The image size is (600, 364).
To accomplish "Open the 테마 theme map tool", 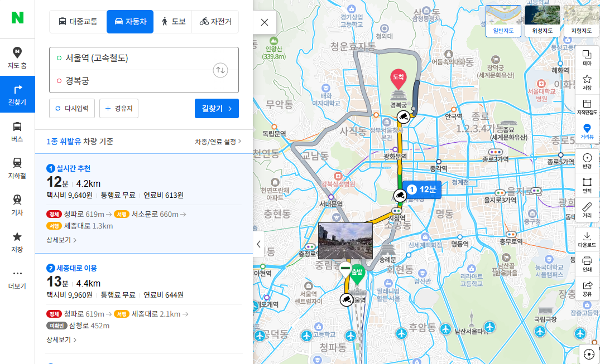I will pos(587,58).
